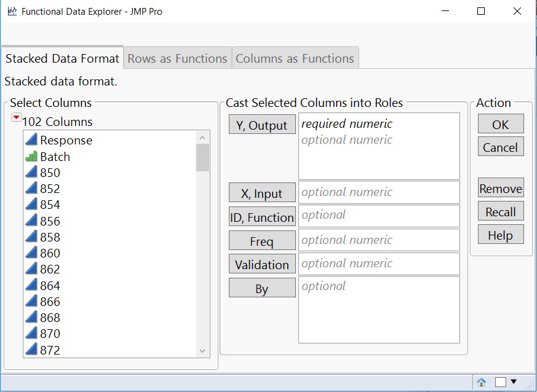
Task: Select the 858 column in the list
Action: tap(50, 237)
